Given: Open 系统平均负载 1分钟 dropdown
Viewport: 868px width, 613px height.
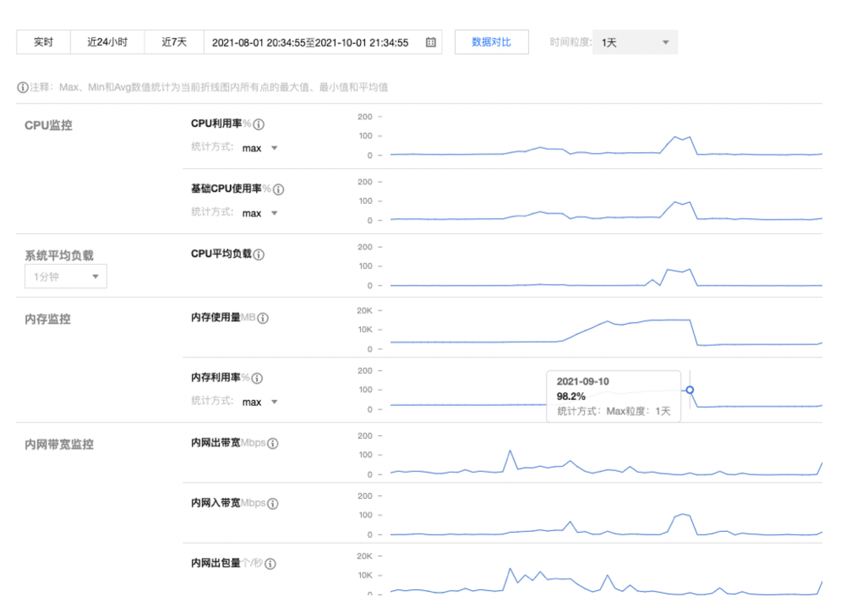Looking at the screenshot, I should (x=66, y=276).
